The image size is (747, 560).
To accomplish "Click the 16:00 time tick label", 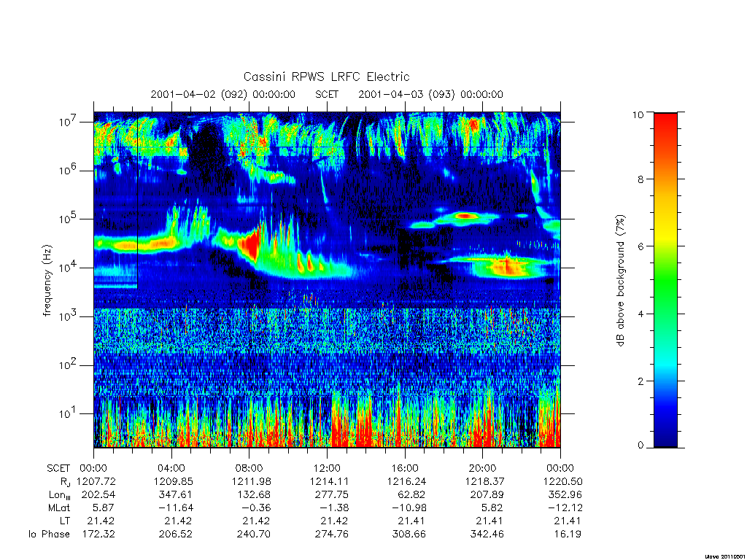I will pos(405,469).
